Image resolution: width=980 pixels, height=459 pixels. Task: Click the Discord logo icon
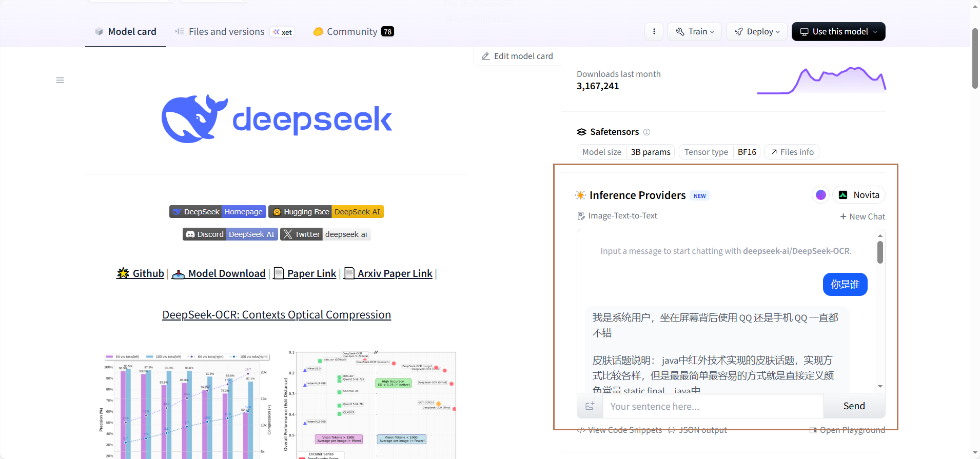(x=190, y=234)
